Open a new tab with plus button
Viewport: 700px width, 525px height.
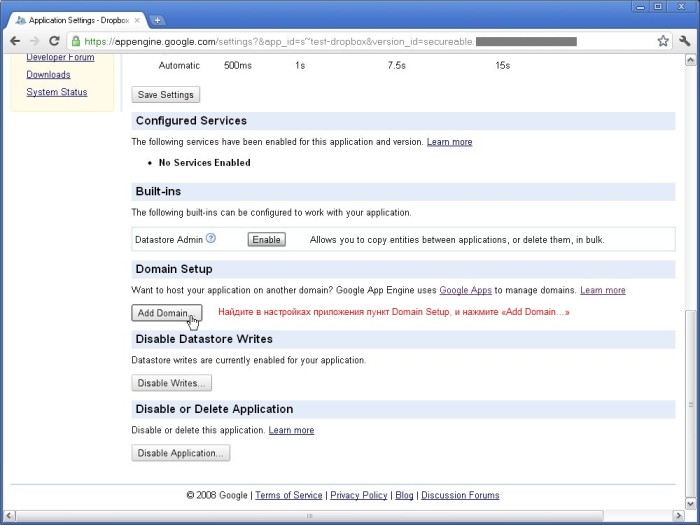(x=157, y=20)
